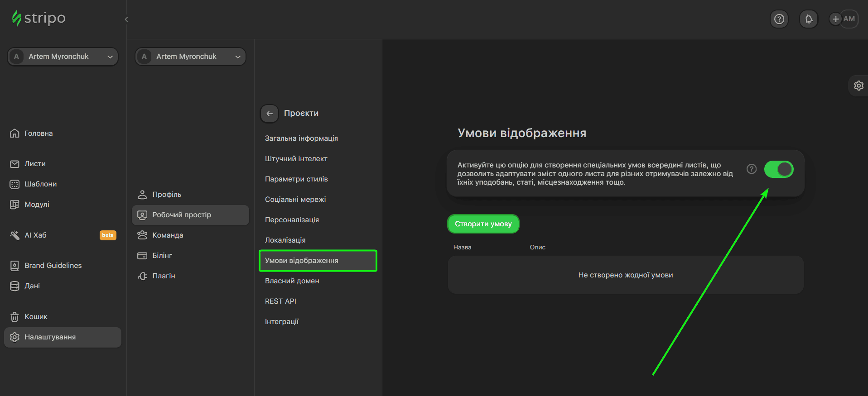Open Локалізація settings
Screen dimensions: 868x396
coord(285,240)
